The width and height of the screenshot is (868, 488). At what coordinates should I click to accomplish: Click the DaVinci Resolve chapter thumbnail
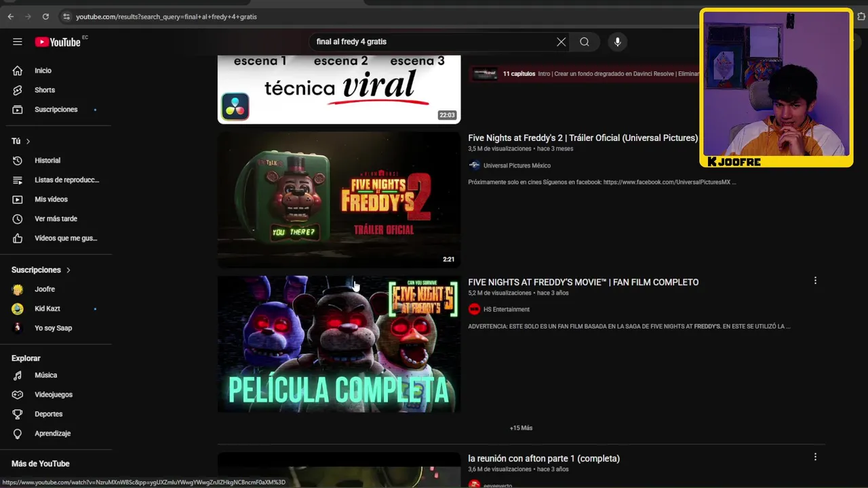coord(484,74)
